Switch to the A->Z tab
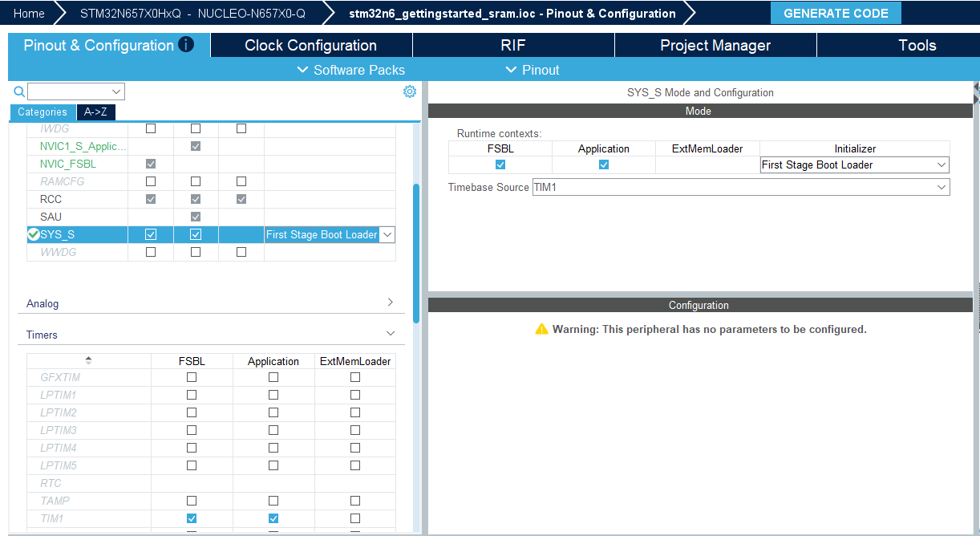980x536 pixels. [x=95, y=112]
